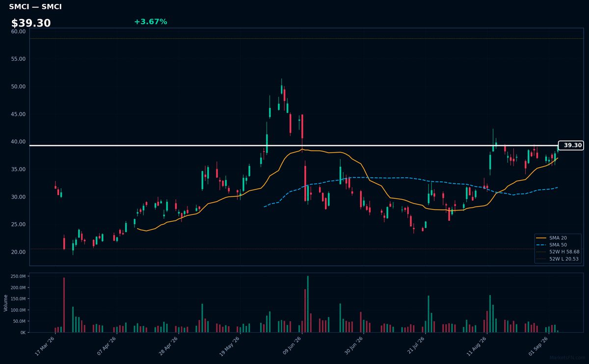Click the 30.00 price axis label

click(18, 197)
